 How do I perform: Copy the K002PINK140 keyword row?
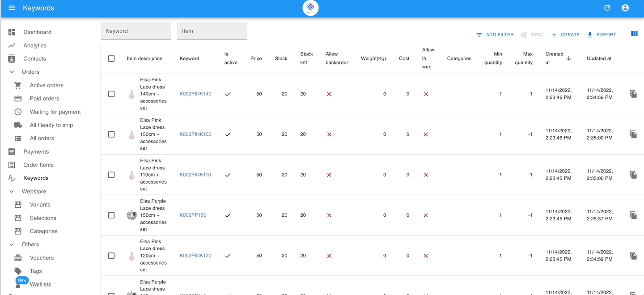click(x=633, y=94)
